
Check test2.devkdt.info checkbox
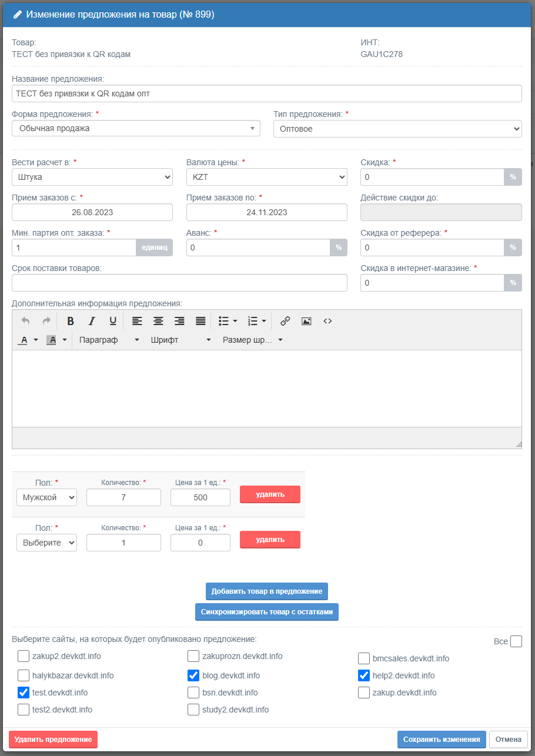coord(24,710)
